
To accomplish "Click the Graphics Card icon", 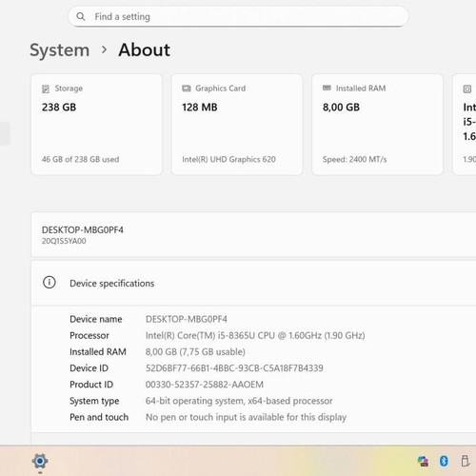I will tap(187, 89).
